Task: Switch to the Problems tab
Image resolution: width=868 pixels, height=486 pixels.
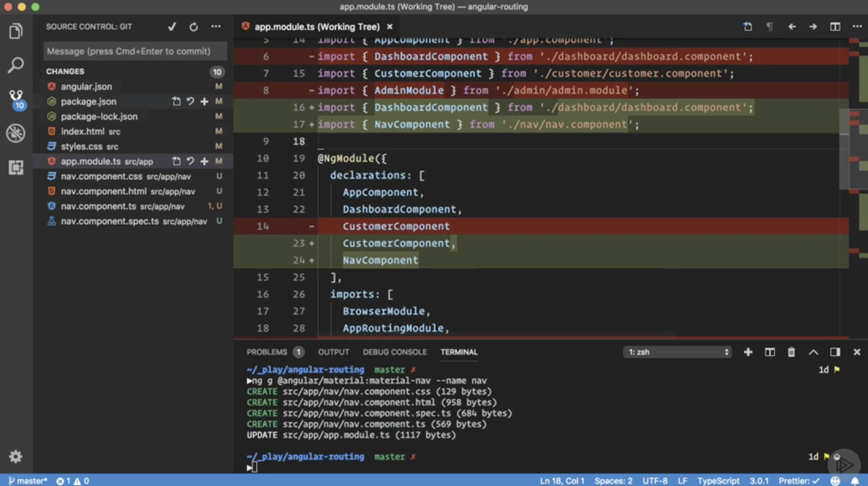Action: (x=267, y=352)
